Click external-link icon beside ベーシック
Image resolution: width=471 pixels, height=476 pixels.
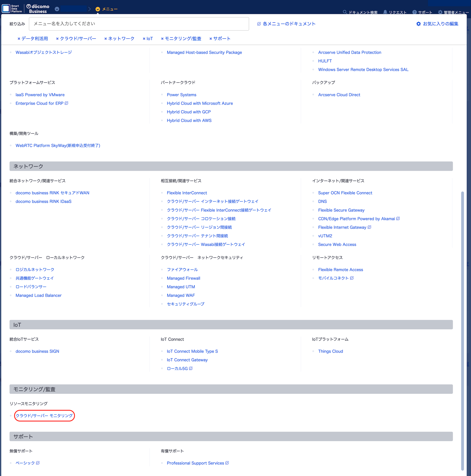coord(38,463)
